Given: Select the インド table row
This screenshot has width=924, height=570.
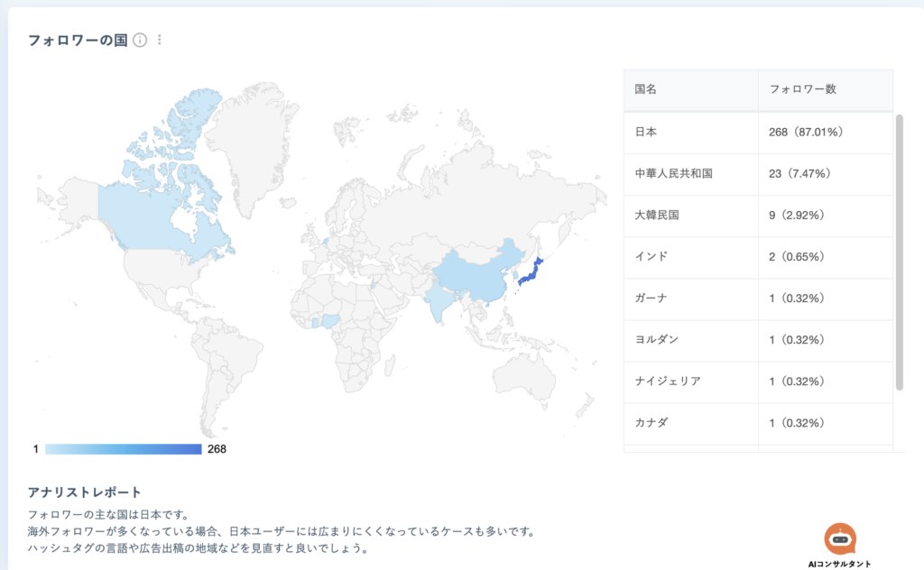Looking at the screenshot, I should tap(758, 257).
